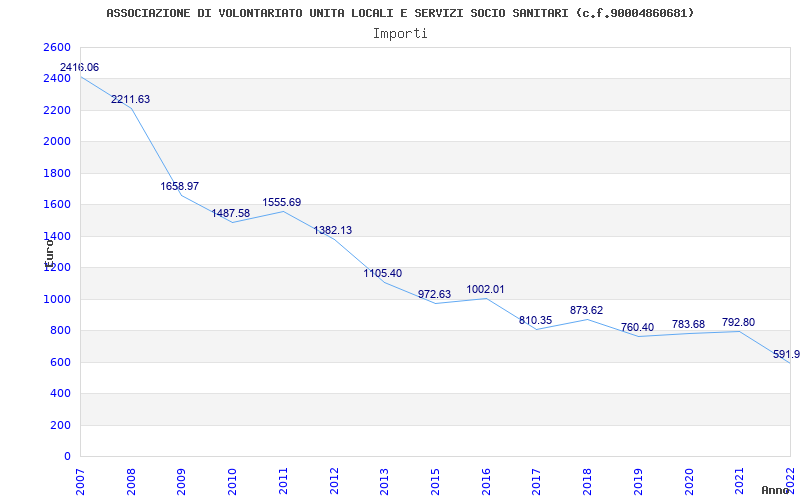Click the 1000 y-axis tick label
The height and width of the screenshot is (500, 800).
click(x=58, y=299)
